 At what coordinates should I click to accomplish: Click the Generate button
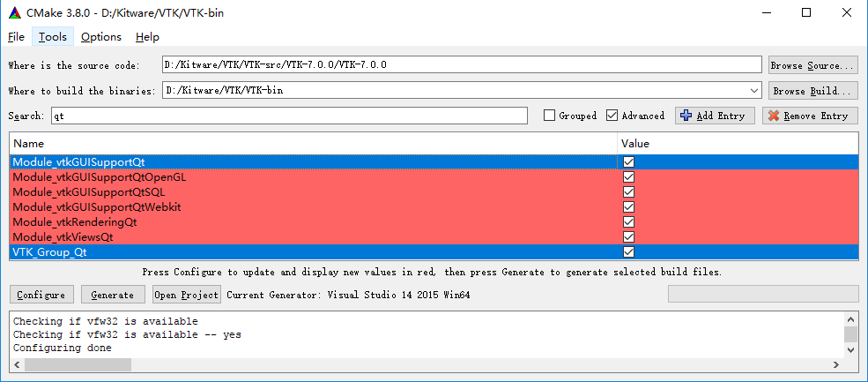113,295
